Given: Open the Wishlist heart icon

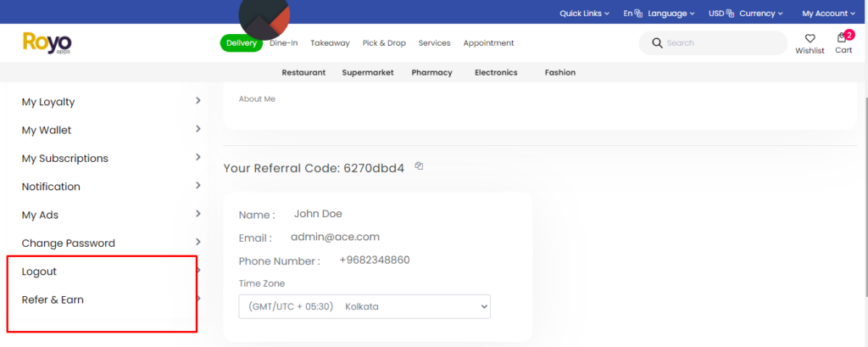Looking at the screenshot, I should [810, 38].
